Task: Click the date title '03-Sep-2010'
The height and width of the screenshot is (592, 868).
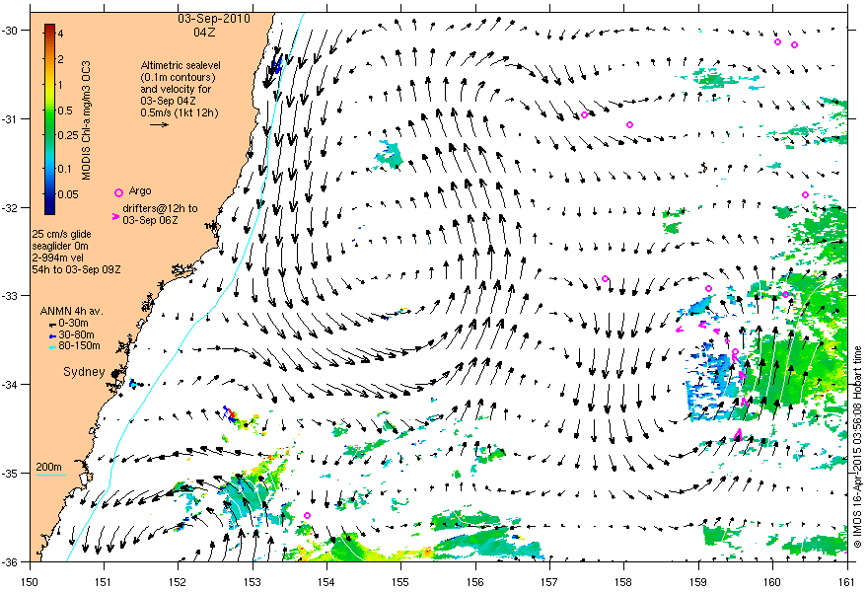Action: [x=214, y=19]
